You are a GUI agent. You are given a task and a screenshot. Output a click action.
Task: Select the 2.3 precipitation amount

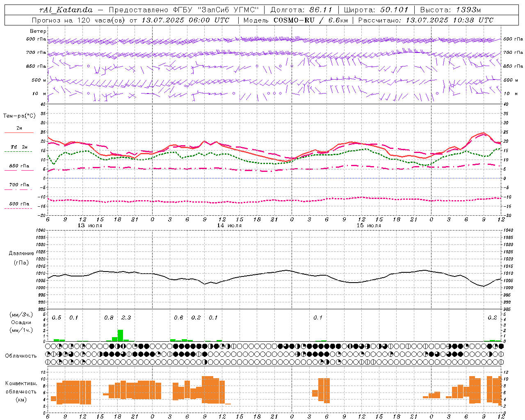tap(126, 318)
